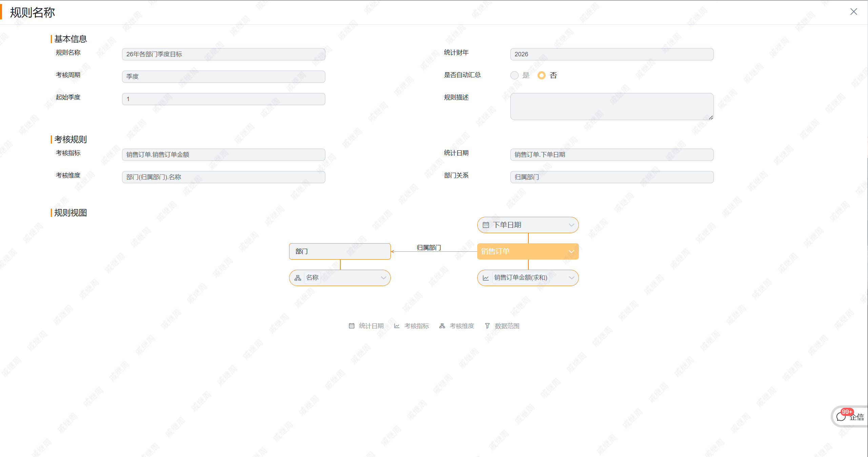Open the 销售订单金额(求和) dropdown chevron
868x457 pixels.
tap(571, 278)
